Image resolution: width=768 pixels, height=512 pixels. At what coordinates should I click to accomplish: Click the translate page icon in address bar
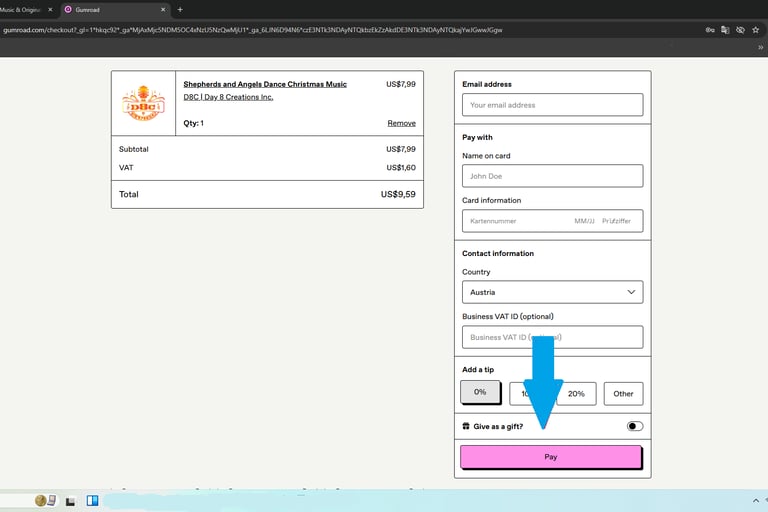pyautogui.click(x=725, y=30)
